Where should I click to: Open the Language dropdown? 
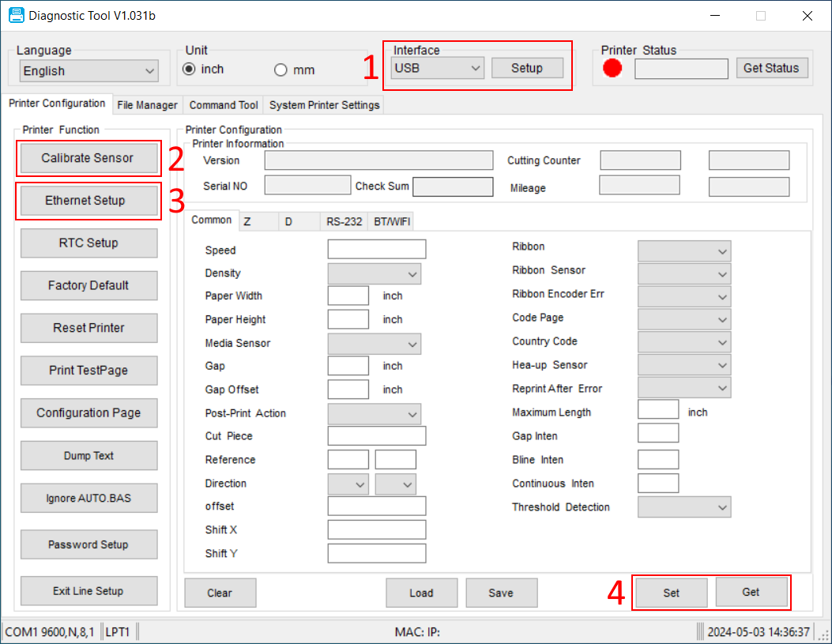(x=89, y=71)
